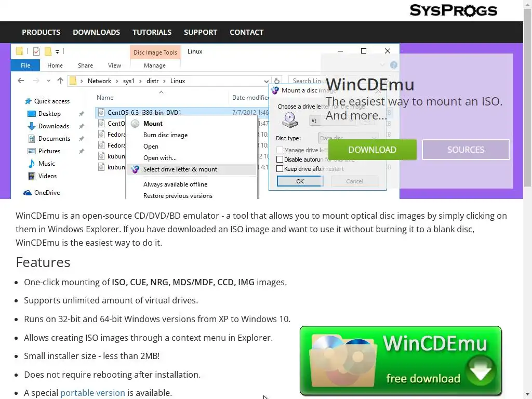This screenshot has height=399, width=532.
Task: Click sys1 in the address path
Action: click(129, 81)
